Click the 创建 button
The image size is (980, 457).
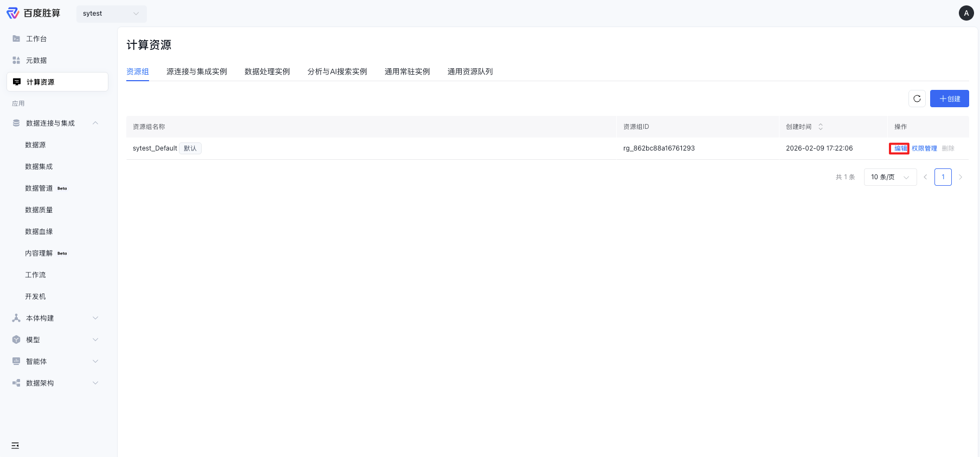(x=949, y=99)
